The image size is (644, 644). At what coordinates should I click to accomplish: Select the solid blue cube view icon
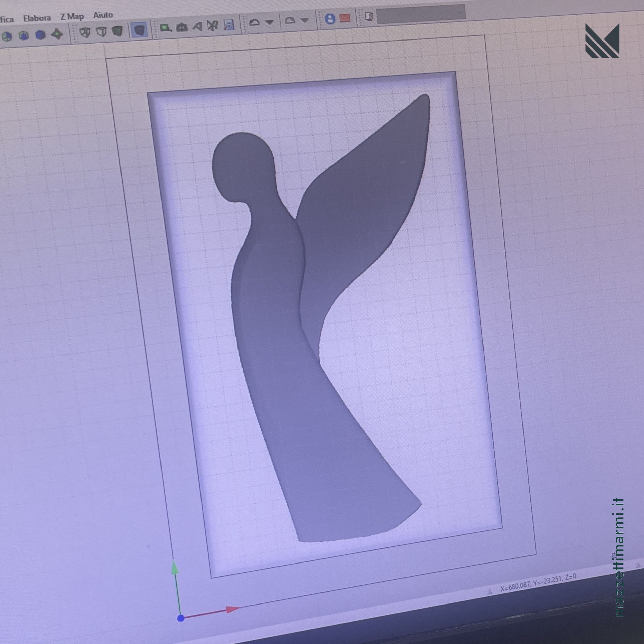(40, 35)
